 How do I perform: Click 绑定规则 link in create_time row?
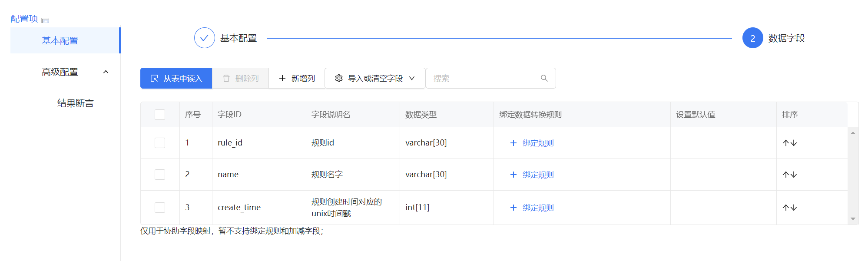[x=538, y=208]
